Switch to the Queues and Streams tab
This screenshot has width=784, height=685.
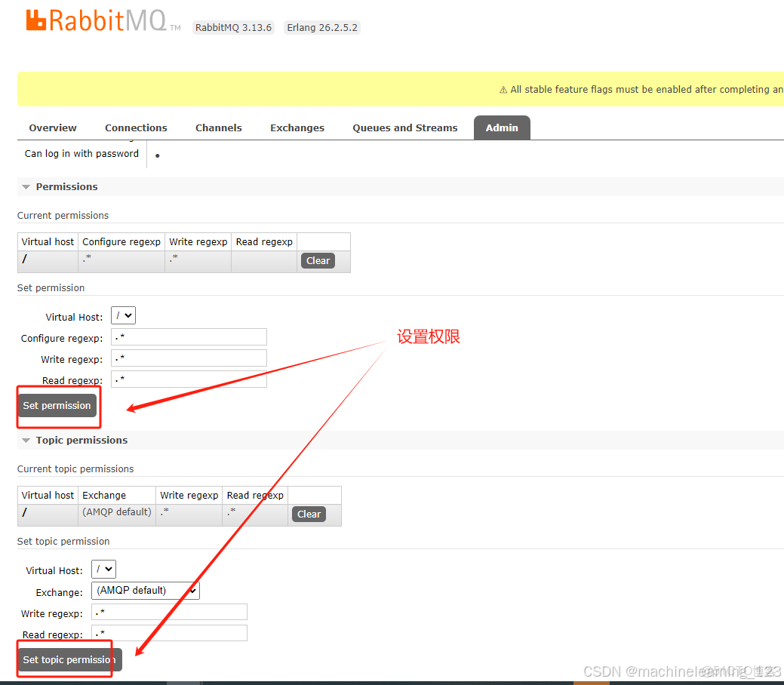click(x=404, y=127)
